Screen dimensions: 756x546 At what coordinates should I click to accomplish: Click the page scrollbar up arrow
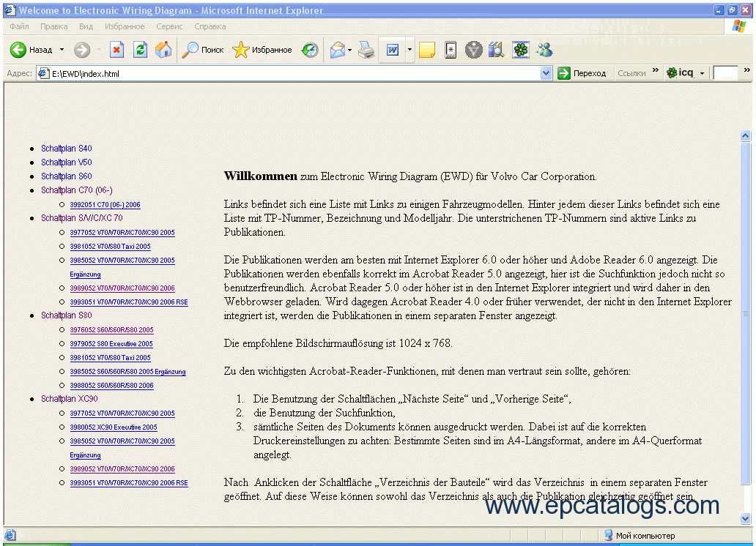[746, 136]
